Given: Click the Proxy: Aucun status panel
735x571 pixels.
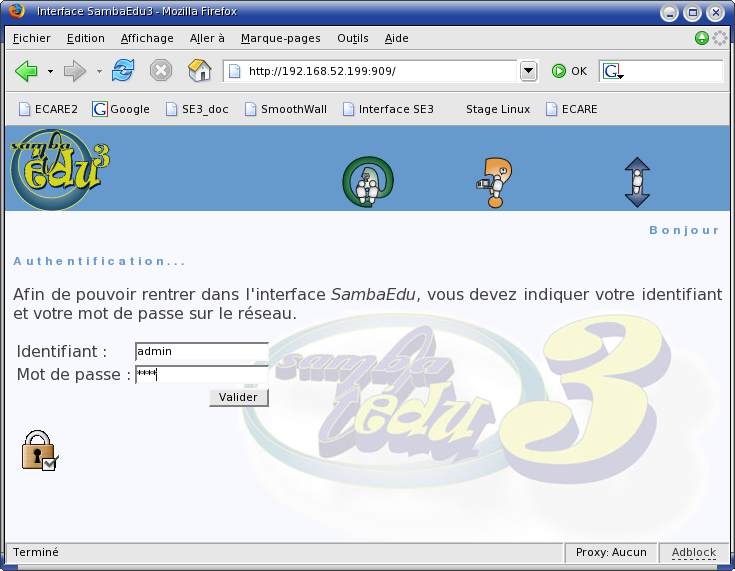Looking at the screenshot, I should pyautogui.click(x=611, y=553).
